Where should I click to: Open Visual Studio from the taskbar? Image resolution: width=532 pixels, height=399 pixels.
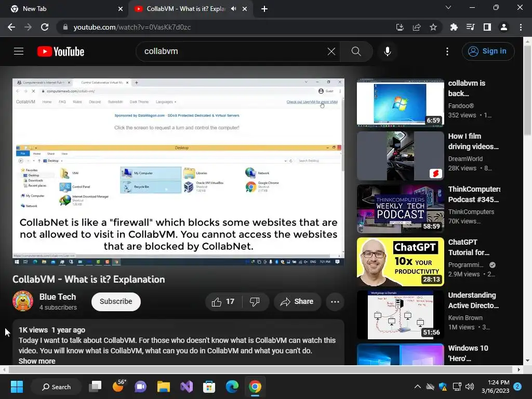coord(187,387)
